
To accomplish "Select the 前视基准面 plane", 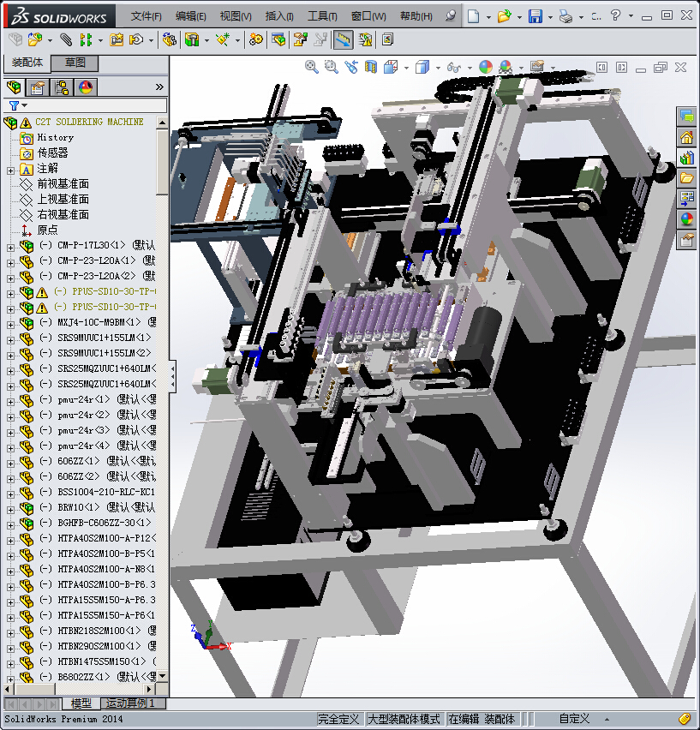I will 63,184.
